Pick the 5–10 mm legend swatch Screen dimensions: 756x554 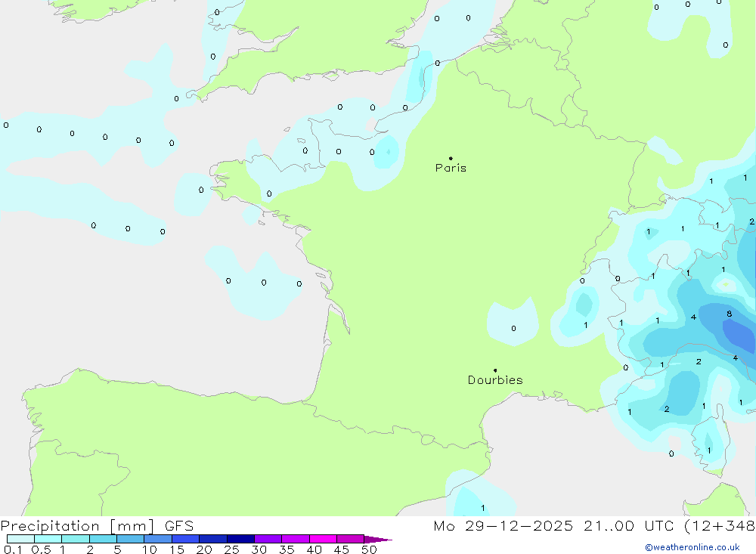coord(130,539)
